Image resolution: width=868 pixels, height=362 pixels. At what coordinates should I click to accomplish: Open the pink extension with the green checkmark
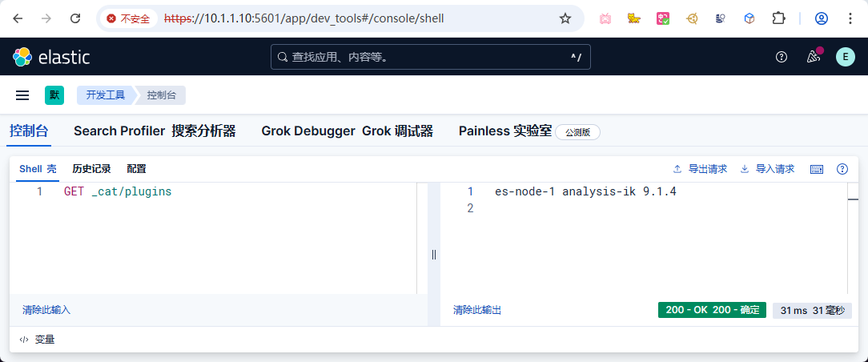663,18
